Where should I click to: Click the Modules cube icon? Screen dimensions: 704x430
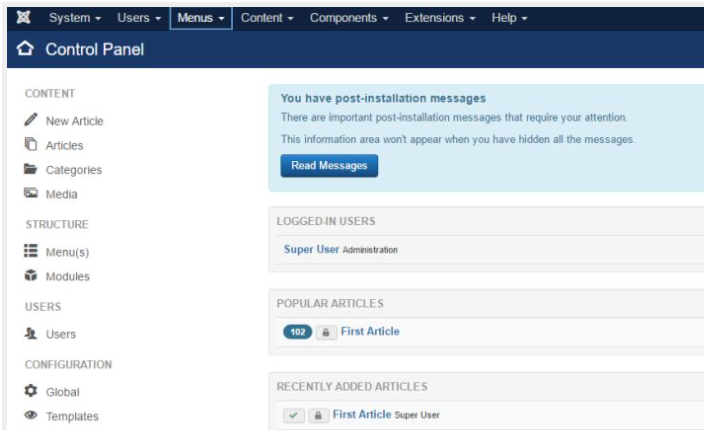coord(29,276)
